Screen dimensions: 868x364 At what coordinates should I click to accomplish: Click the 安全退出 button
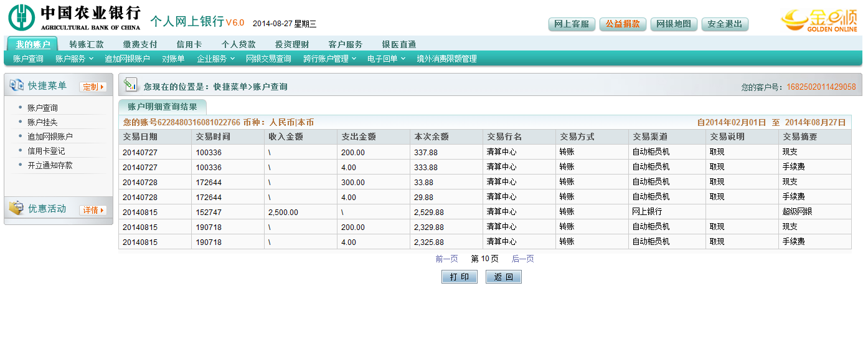pyautogui.click(x=725, y=24)
